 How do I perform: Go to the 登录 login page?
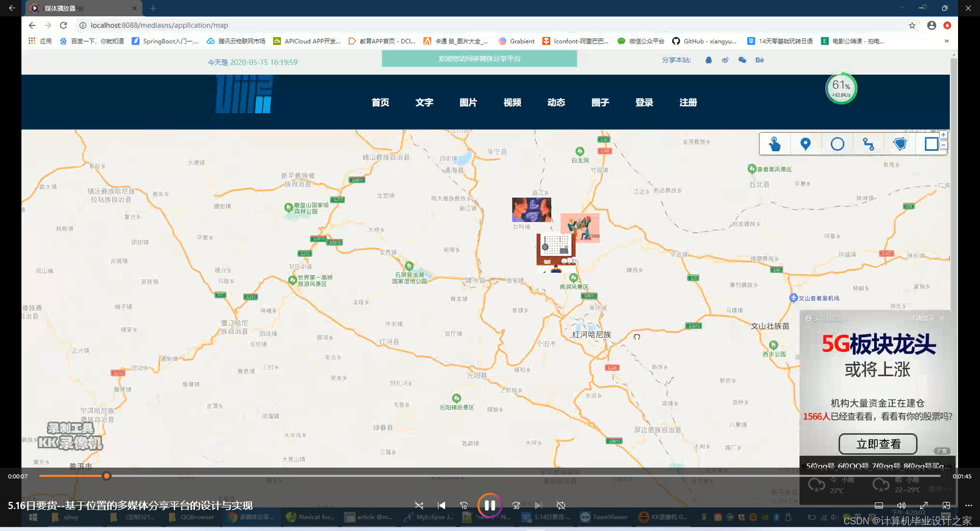point(644,102)
